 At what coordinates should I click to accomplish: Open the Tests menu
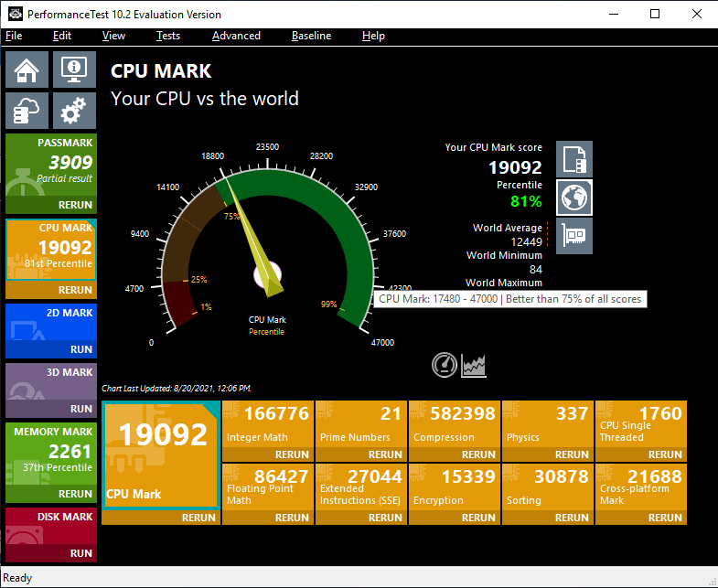[x=168, y=36]
